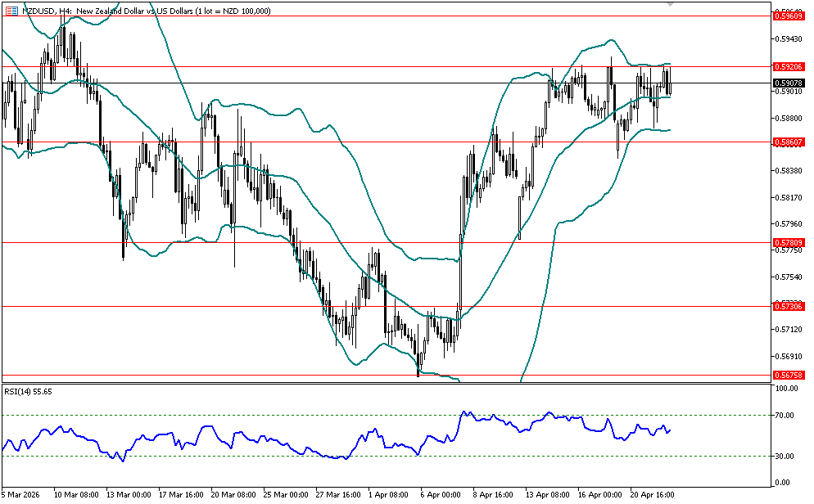Click the current price 0.59078 label
This screenshot has height=504, width=814.
click(788, 83)
